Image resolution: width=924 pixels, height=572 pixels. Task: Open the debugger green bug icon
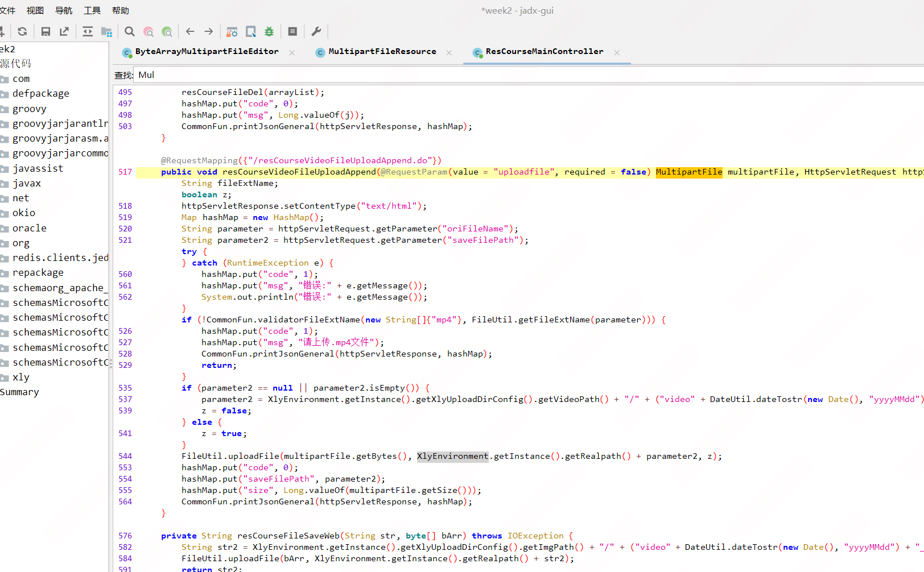coord(269,32)
